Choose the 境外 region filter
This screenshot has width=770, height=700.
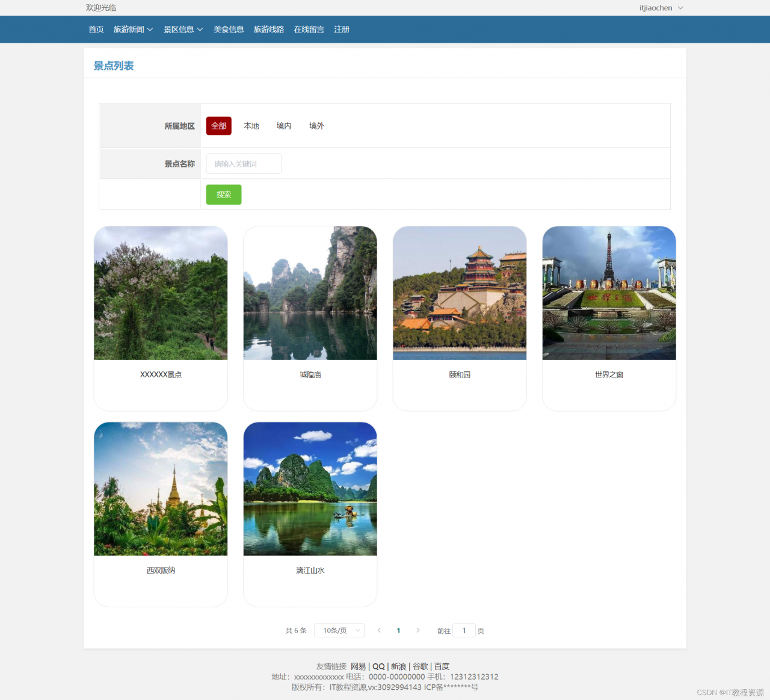pos(316,126)
